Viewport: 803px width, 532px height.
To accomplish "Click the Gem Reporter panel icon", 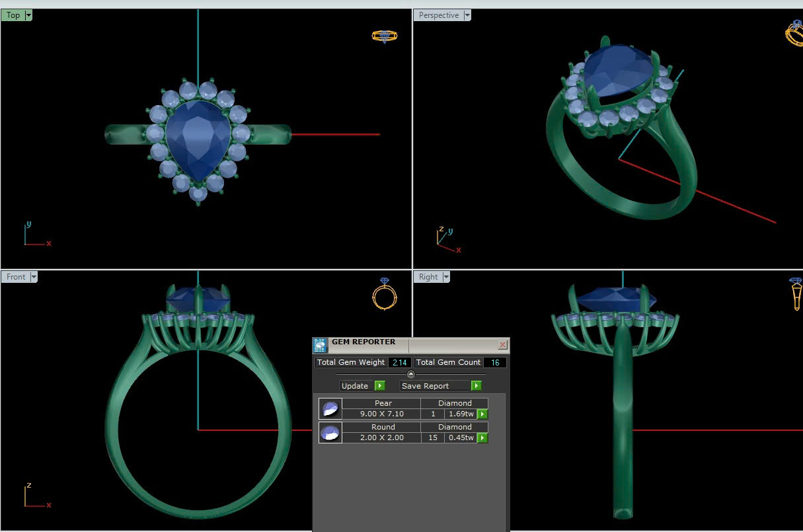I will tap(320, 345).
